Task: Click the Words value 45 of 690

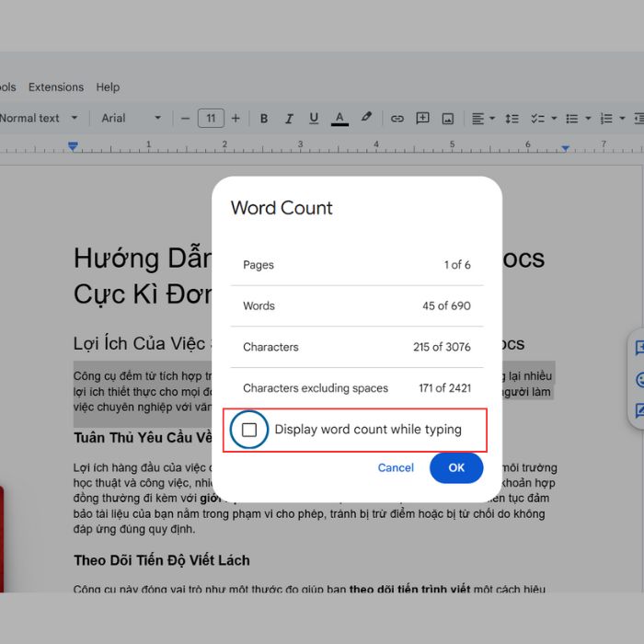Action: tap(446, 306)
